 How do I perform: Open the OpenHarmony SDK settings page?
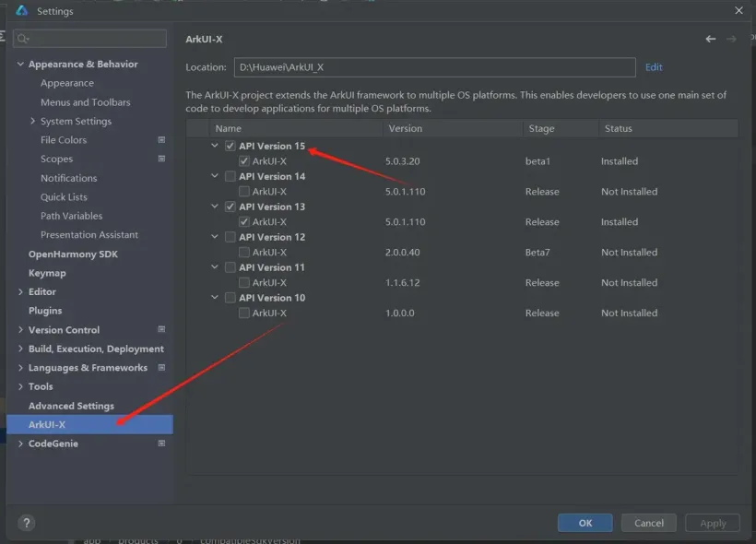point(73,254)
